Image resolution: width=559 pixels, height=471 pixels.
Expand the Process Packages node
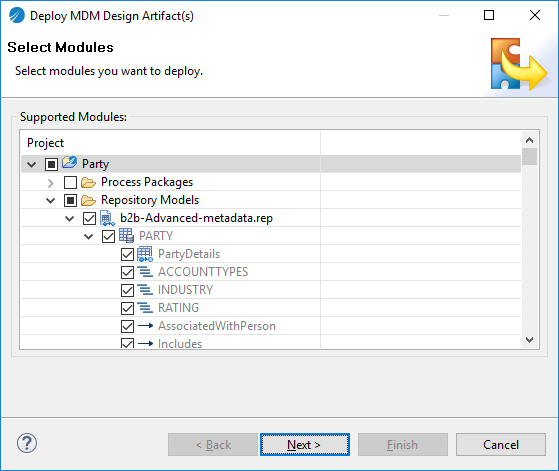click(x=51, y=183)
